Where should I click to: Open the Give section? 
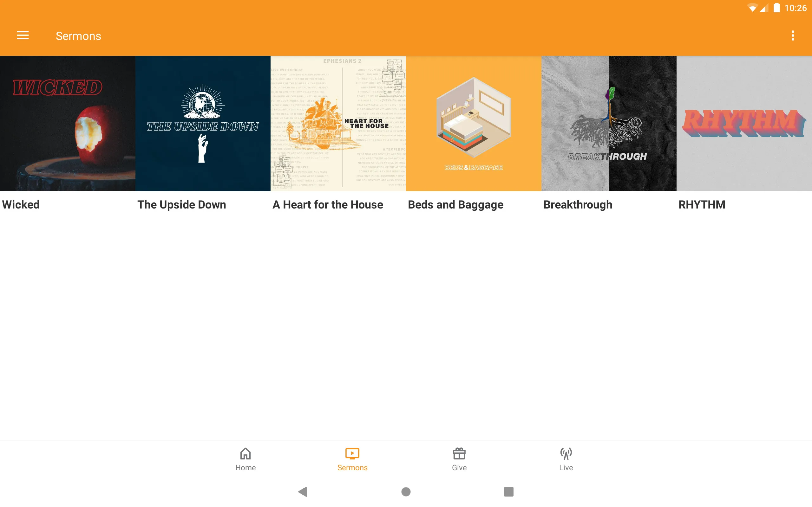point(459,459)
